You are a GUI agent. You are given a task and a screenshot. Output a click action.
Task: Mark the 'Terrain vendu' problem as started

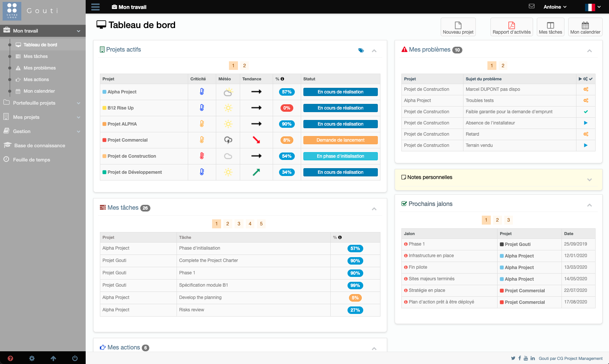pos(586,145)
